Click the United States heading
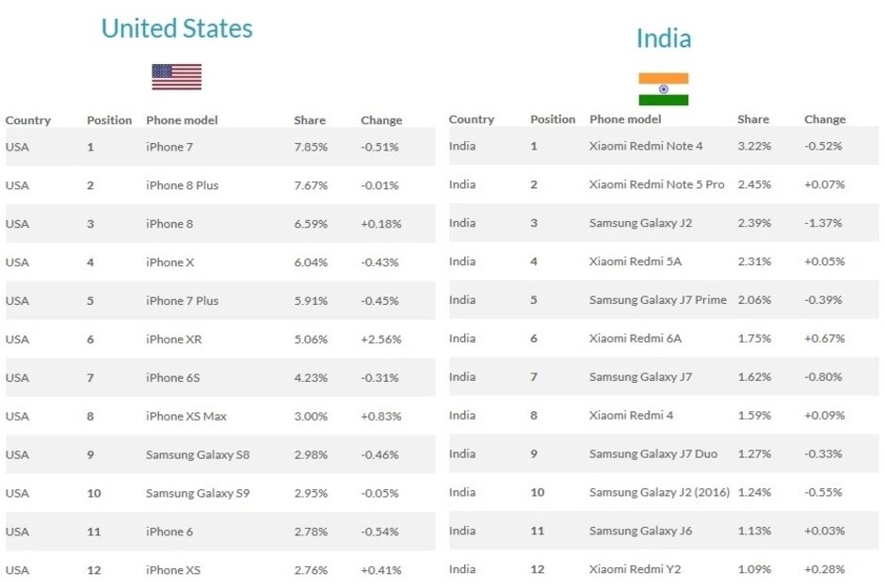This screenshot has height=588, width=885. point(177,29)
